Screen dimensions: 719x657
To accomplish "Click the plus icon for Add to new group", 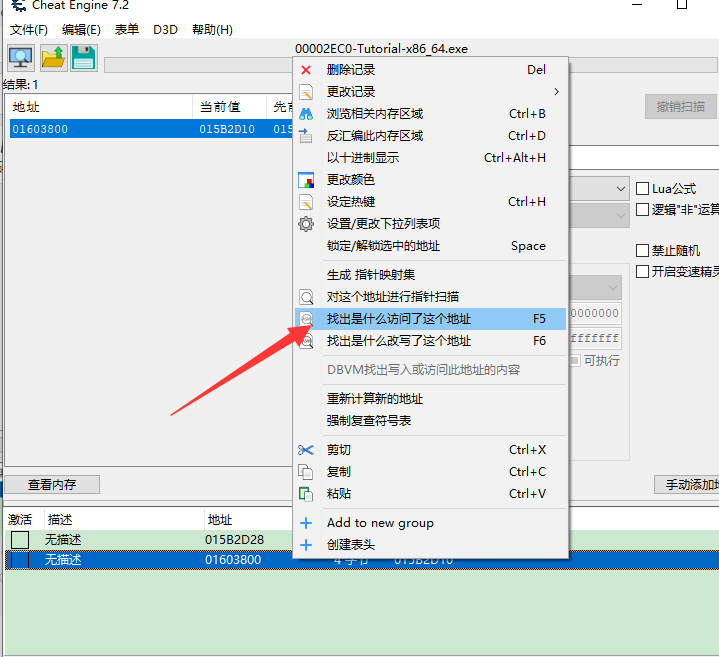I will 306,523.
